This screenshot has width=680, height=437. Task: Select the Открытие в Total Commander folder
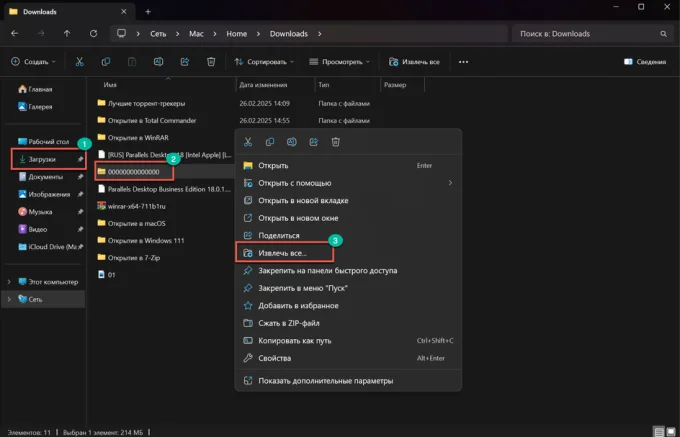152,121
